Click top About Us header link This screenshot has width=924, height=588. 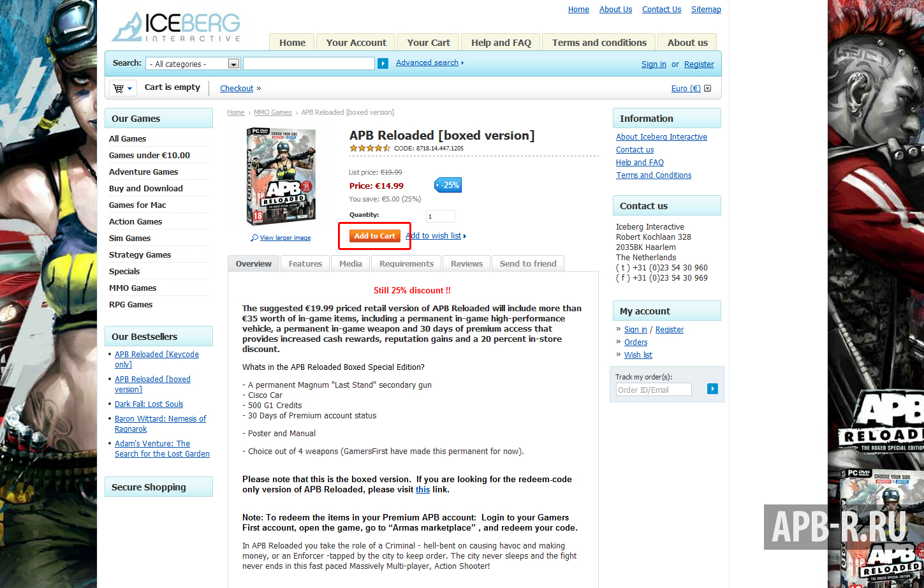[615, 10]
